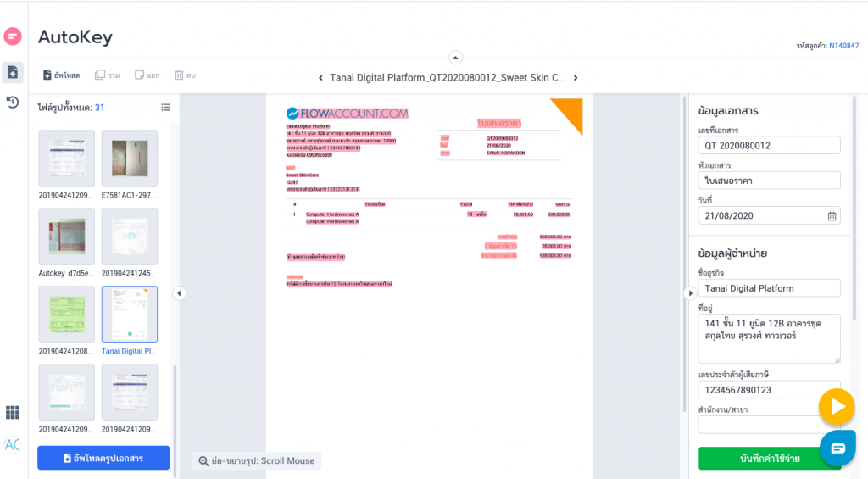Click the ที่อยู่ address text area
Screen dimensions: 868x479
coord(769,338)
